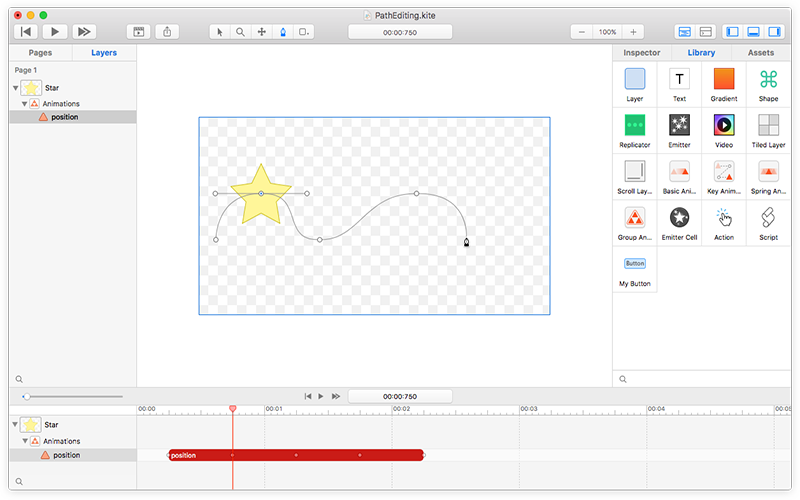This screenshot has width=800, height=500.
Task: Switch to the canvas view mode icon
Action: pyautogui.click(x=685, y=32)
